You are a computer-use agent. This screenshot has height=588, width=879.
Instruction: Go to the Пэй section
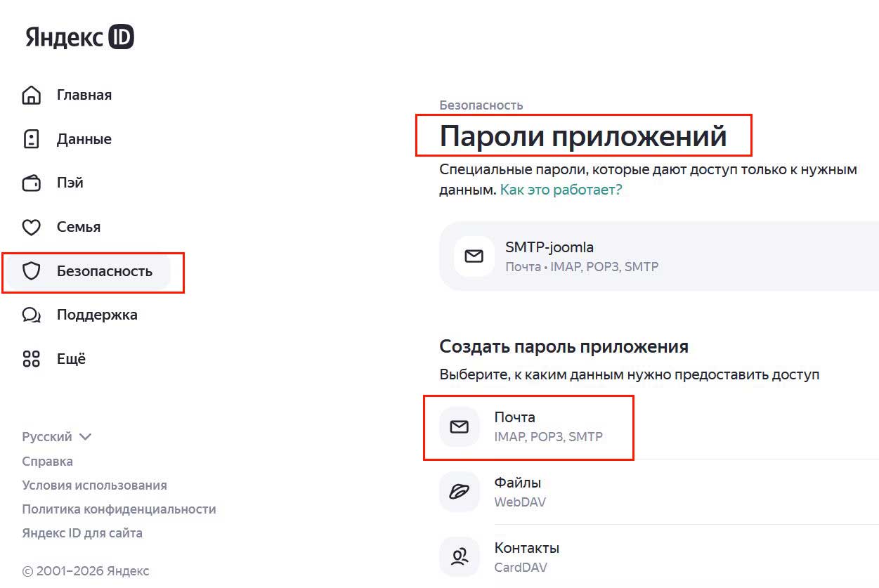pyautogui.click(x=70, y=183)
